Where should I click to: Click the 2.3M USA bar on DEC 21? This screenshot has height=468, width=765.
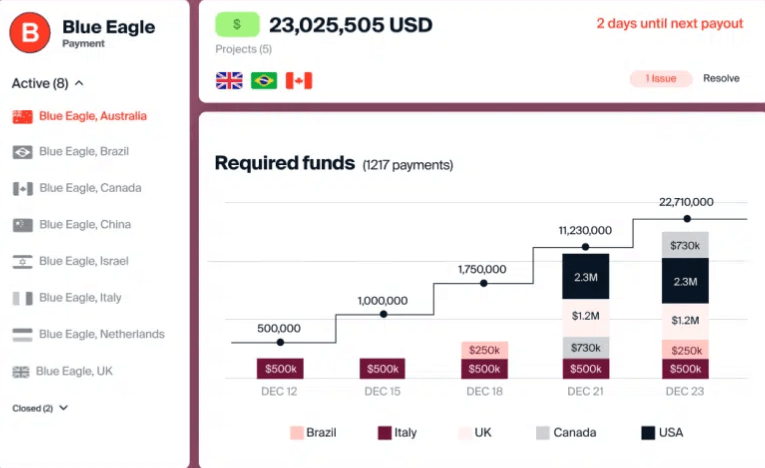[585, 277]
